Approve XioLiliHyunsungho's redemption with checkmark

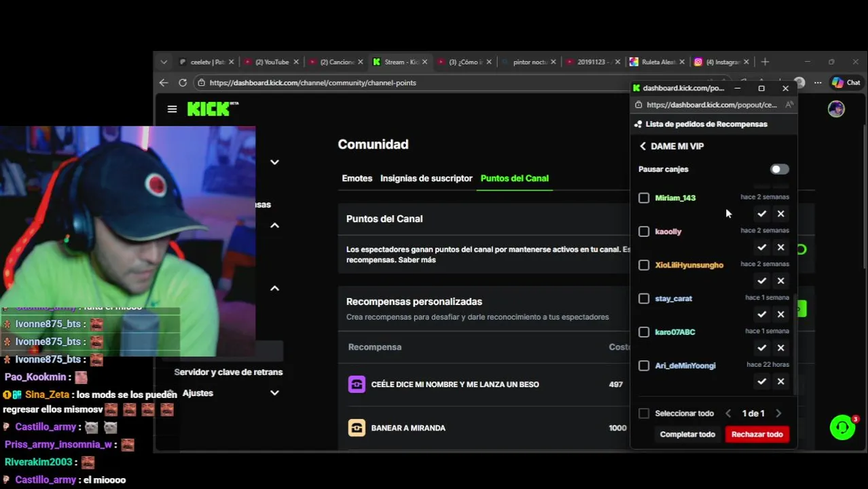coord(761,280)
